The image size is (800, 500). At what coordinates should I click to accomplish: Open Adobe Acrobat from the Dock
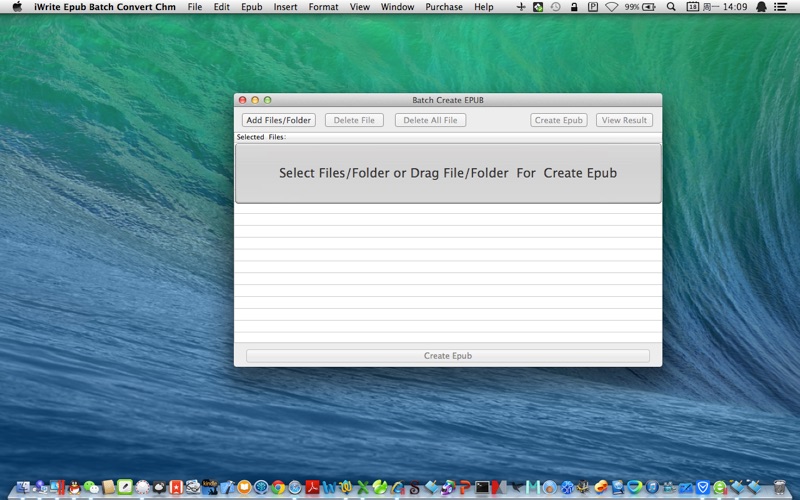tap(312, 487)
